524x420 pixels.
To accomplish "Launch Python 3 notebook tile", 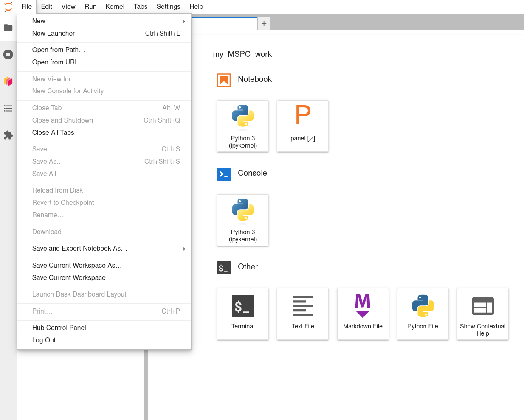I will point(243,126).
